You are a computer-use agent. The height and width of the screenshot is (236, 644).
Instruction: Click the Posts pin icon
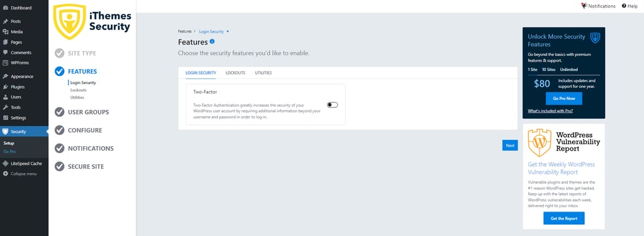point(5,21)
